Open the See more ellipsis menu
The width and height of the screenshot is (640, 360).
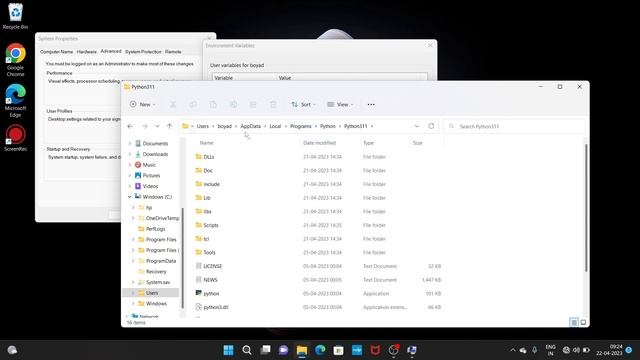click(371, 104)
